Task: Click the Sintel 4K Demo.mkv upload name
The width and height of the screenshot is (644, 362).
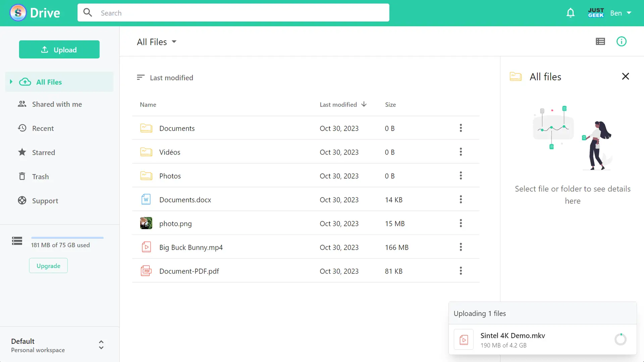Action: point(513,336)
